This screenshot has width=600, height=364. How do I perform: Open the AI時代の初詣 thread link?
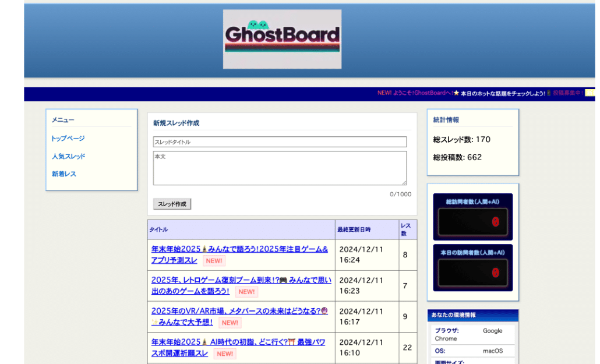tap(238, 342)
